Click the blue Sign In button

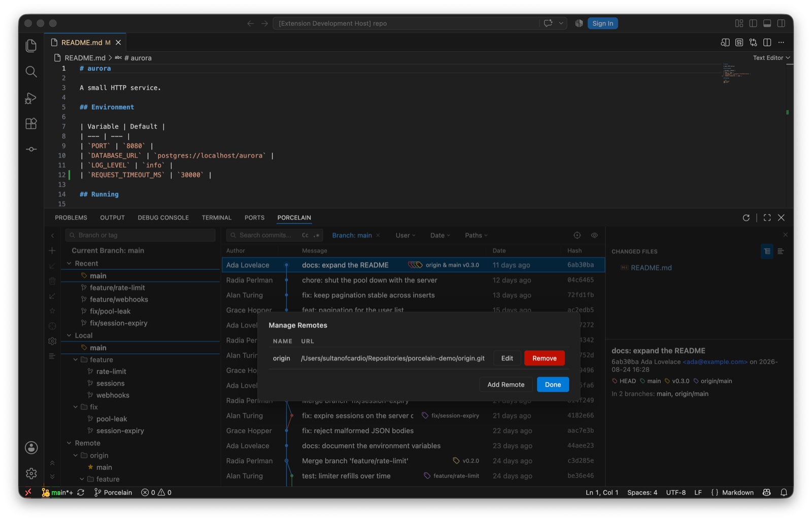pyautogui.click(x=602, y=23)
